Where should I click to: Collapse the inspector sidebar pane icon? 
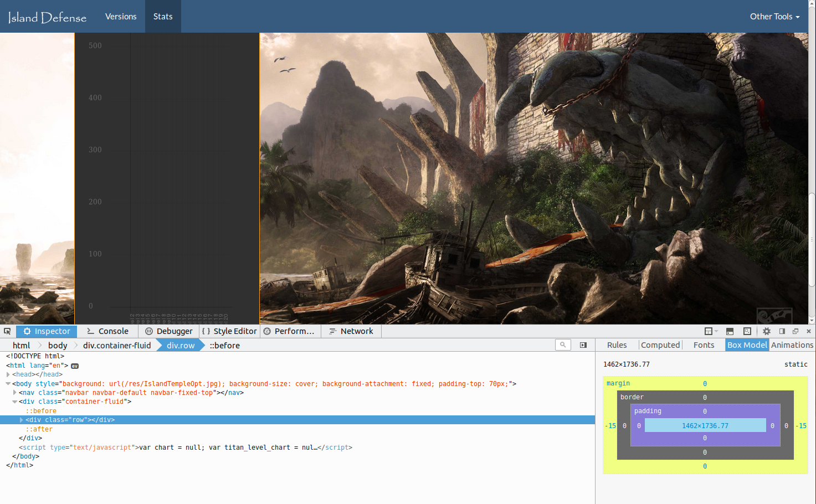pyautogui.click(x=583, y=345)
